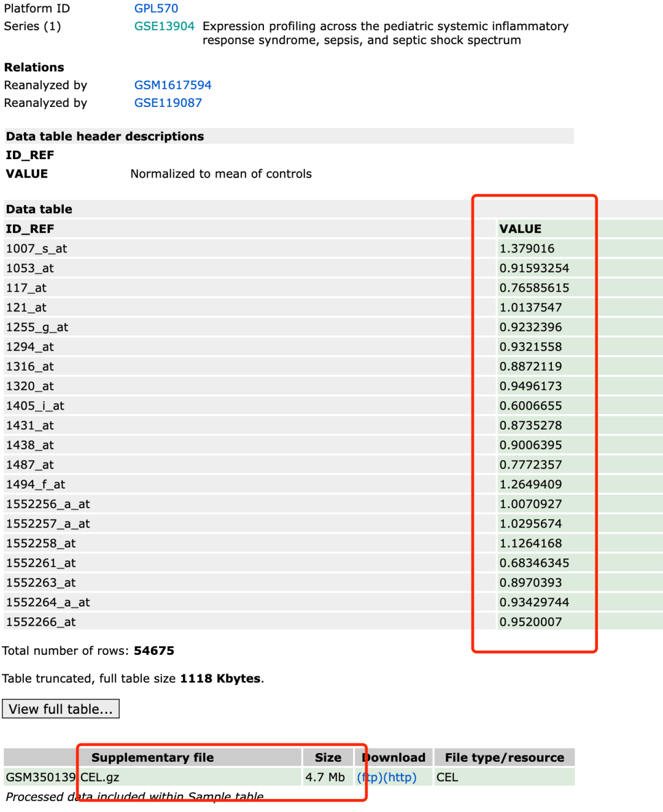Click the value 1.1264168
This screenshot has width=663, height=812.
(x=531, y=544)
